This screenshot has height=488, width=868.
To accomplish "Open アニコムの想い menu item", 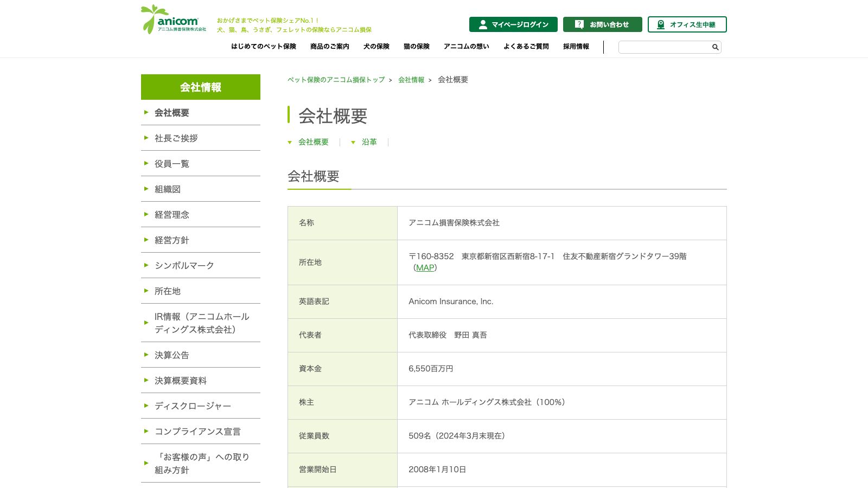I will [x=467, y=47].
